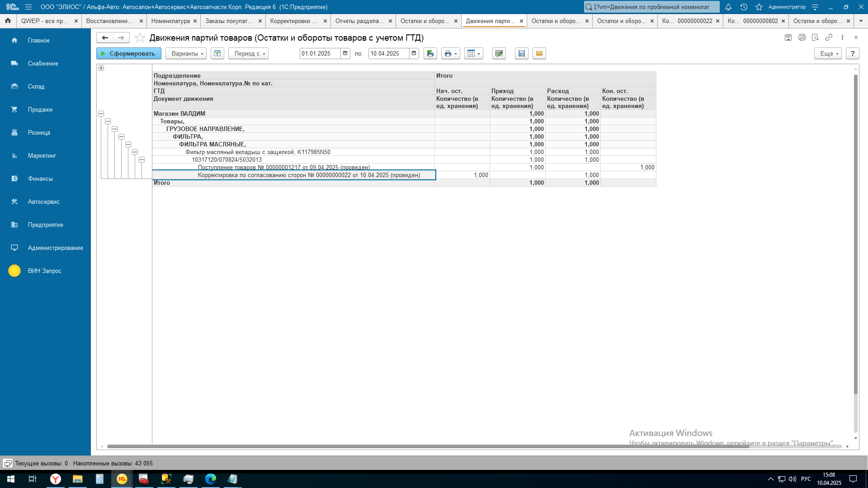
Task: Close the Движения парти... tab
Action: pos(521,21)
